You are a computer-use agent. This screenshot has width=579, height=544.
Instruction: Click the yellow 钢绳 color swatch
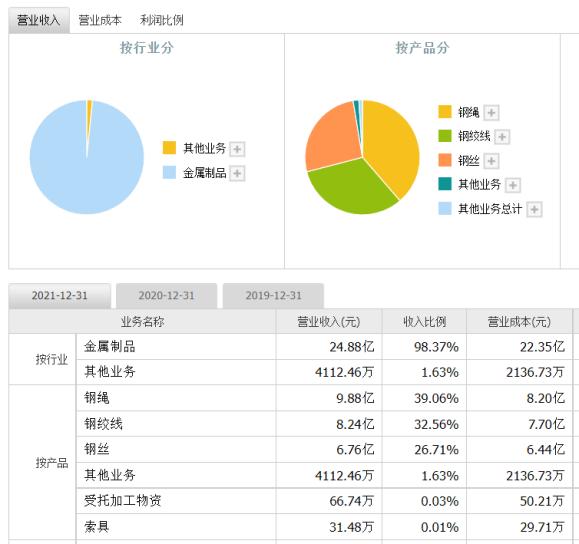pyautogui.click(x=445, y=112)
